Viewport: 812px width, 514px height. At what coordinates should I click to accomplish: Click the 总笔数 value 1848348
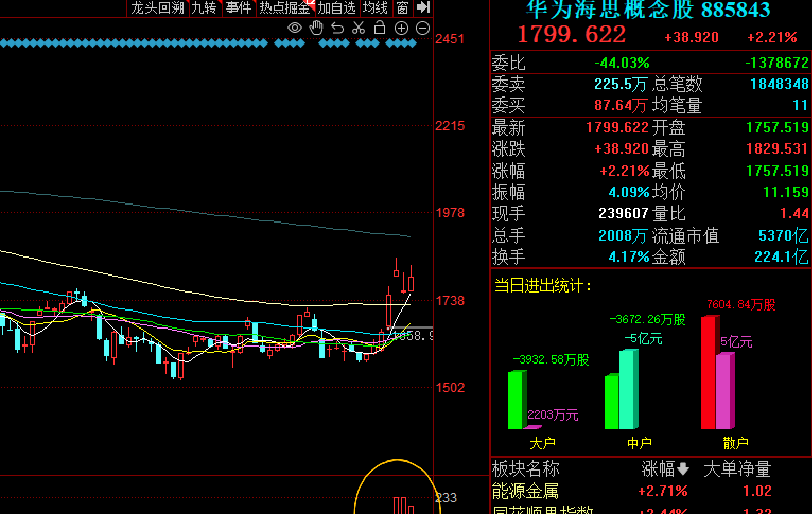coord(780,84)
